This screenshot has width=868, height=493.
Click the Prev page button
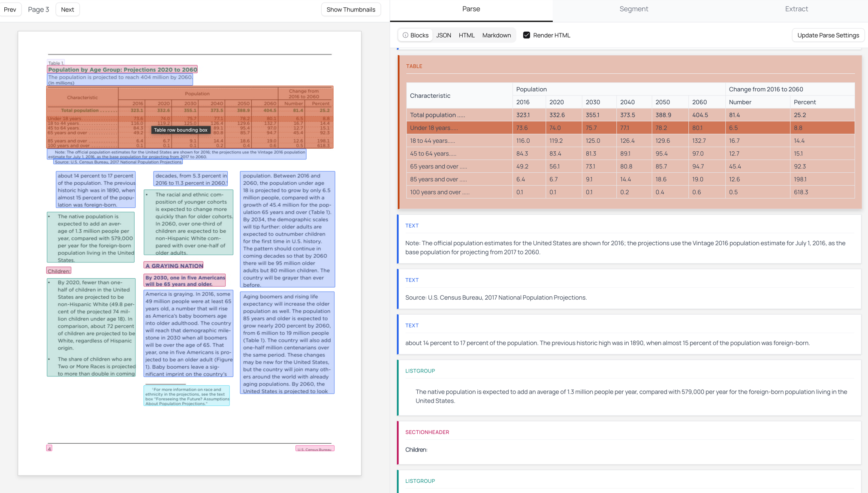click(x=10, y=9)
